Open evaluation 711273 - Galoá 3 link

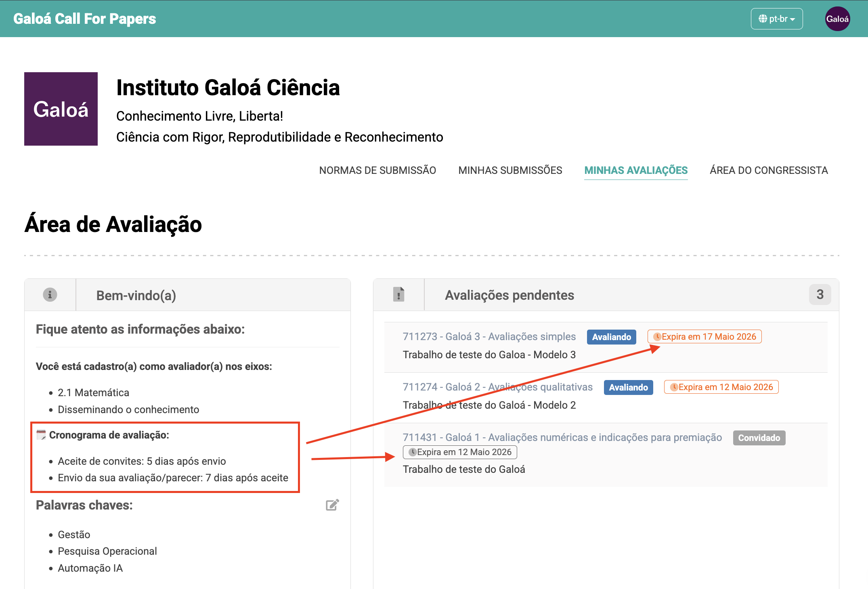point(489,336)
